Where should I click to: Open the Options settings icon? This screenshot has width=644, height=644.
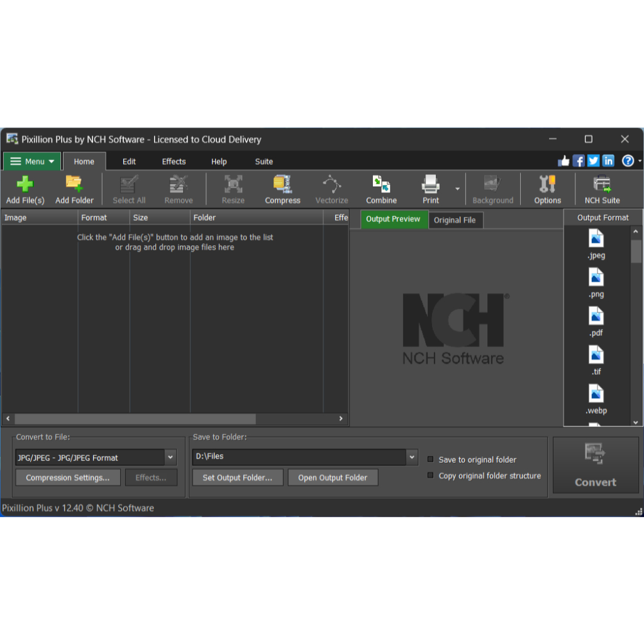(x=547, y=184)
